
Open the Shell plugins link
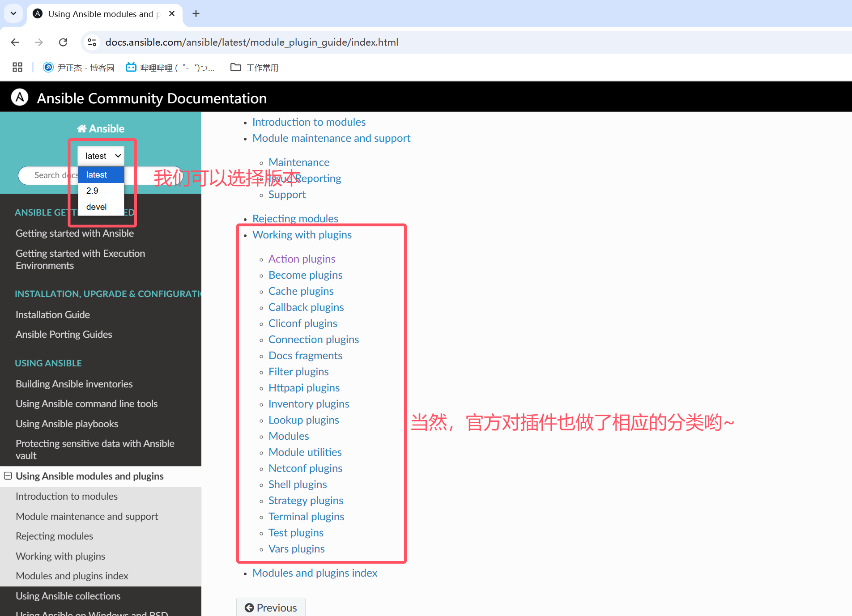pos(298,484)
